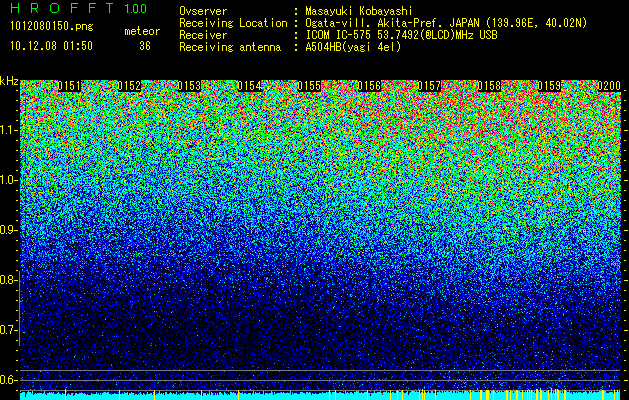Click the meteor label

click(x=142, y=31)
